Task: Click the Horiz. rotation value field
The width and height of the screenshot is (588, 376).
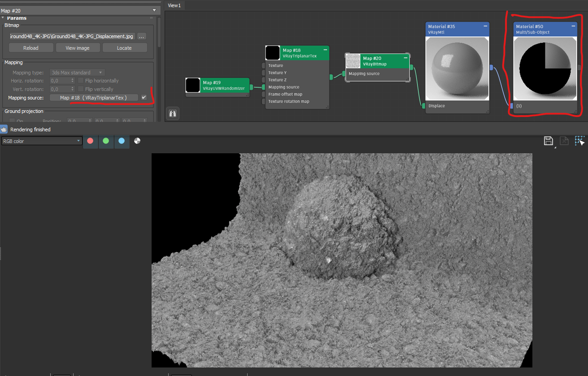Action: [x=60, y=81]
